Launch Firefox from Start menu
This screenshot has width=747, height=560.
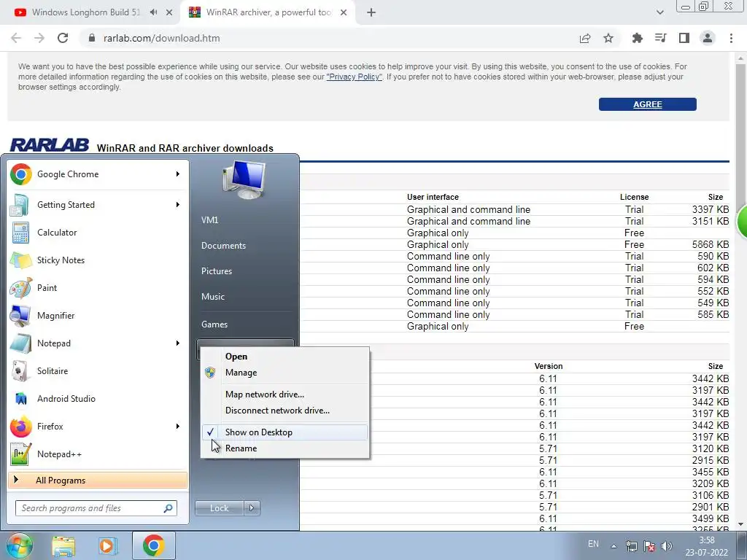pyautogui.click(x=98, y=426)
